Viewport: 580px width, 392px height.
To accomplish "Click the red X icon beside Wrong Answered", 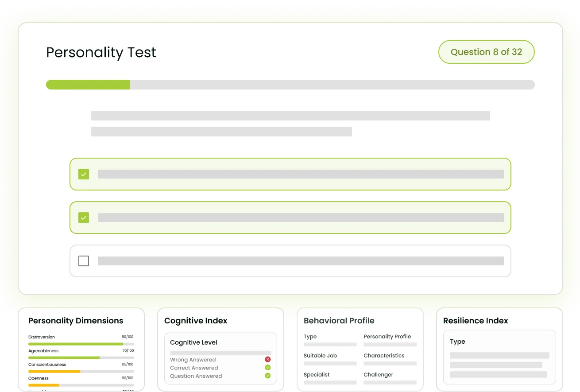I will (x=267, y=360).
